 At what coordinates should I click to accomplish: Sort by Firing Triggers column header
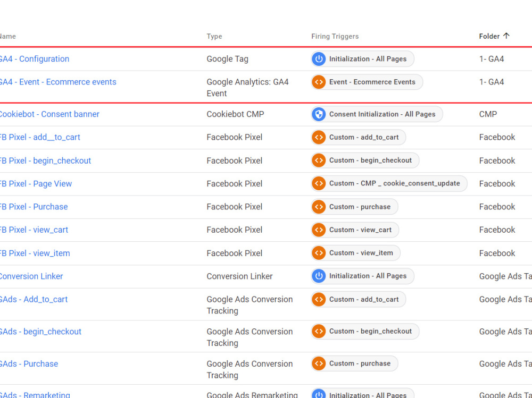[335, 36]
